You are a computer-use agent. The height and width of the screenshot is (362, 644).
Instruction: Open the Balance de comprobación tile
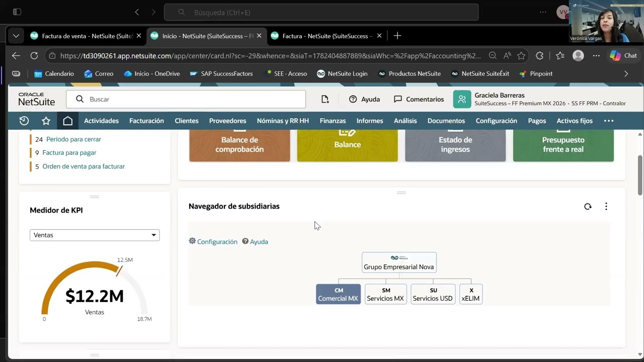[239, 146]
